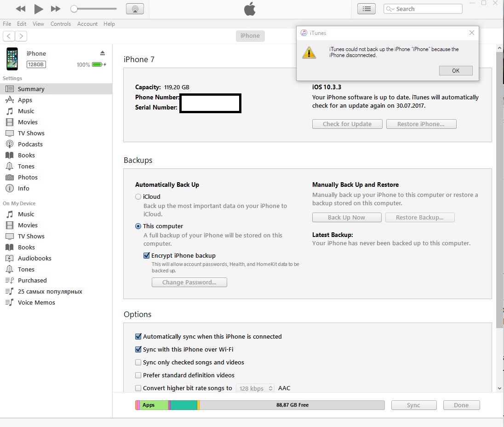The width and height of the screenshot is (504, 427).
Task: Toggle Encrypt iPhone backup checkbox
Action: coord(147,256)
